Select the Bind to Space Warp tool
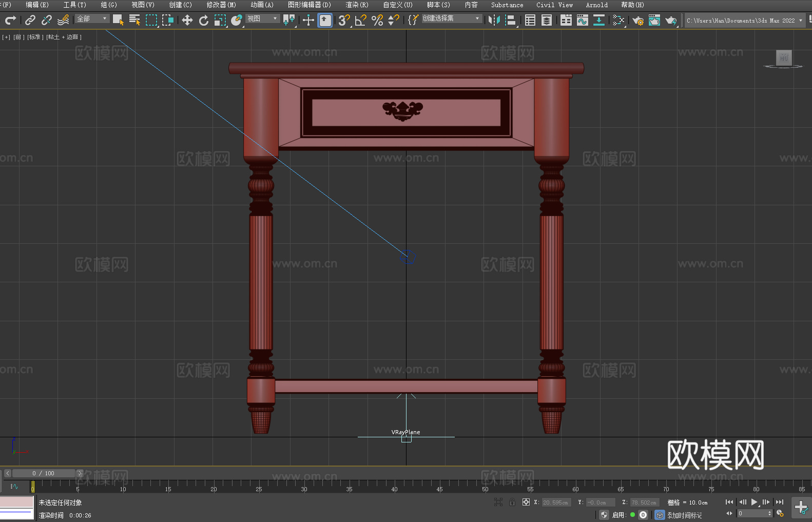812x522 pixels. click(x=63, y=20)
